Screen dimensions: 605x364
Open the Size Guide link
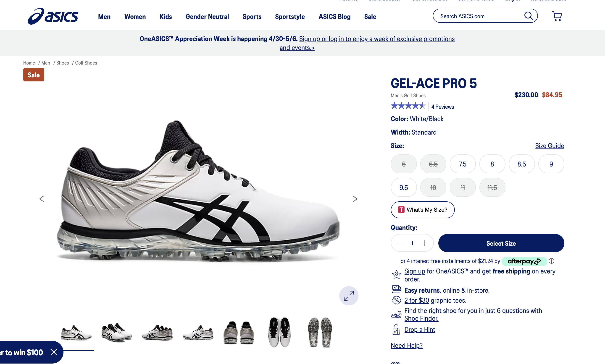(550, 146)
